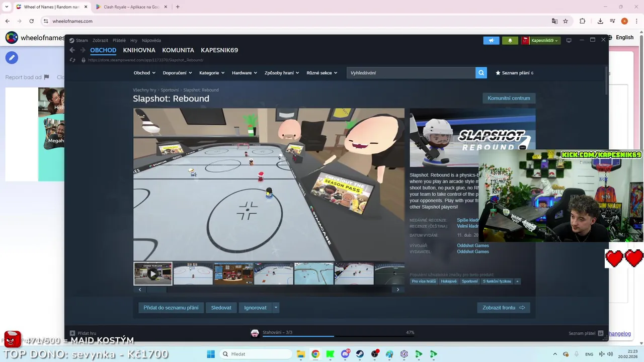
Task: Open the Ignorovat dropdown arrow
Action: click(276, 308)
